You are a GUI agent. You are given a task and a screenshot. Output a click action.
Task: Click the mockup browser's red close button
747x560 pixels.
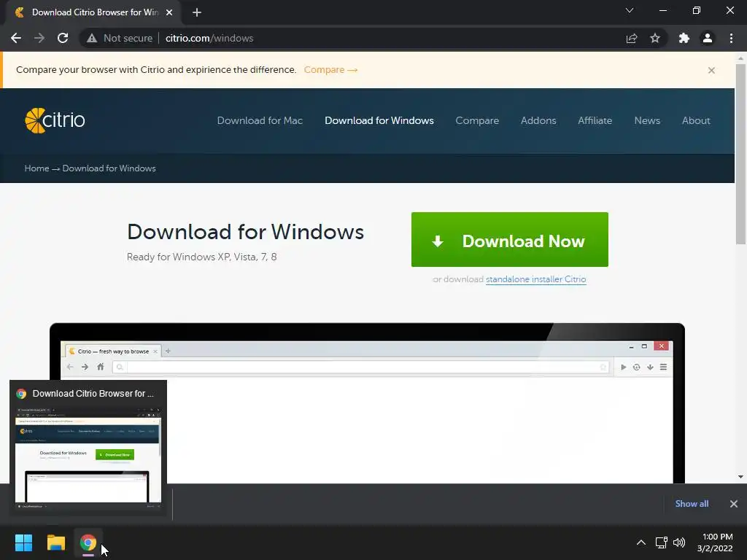coord(661,346)
